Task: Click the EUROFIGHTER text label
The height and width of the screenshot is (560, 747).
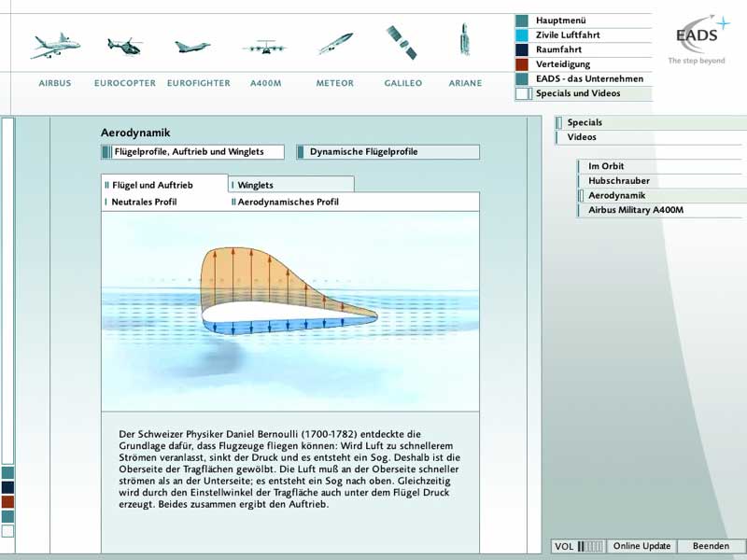Action: point(199,83)
